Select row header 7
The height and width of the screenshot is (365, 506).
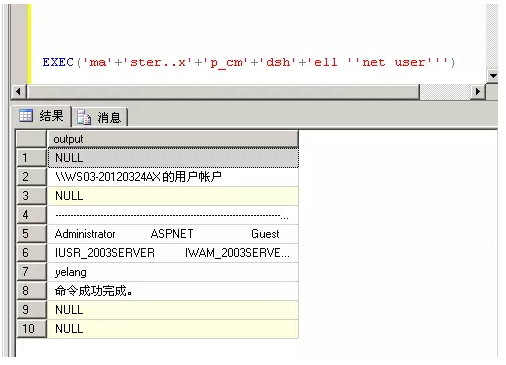pyautogui.click(x=31, y=272)
